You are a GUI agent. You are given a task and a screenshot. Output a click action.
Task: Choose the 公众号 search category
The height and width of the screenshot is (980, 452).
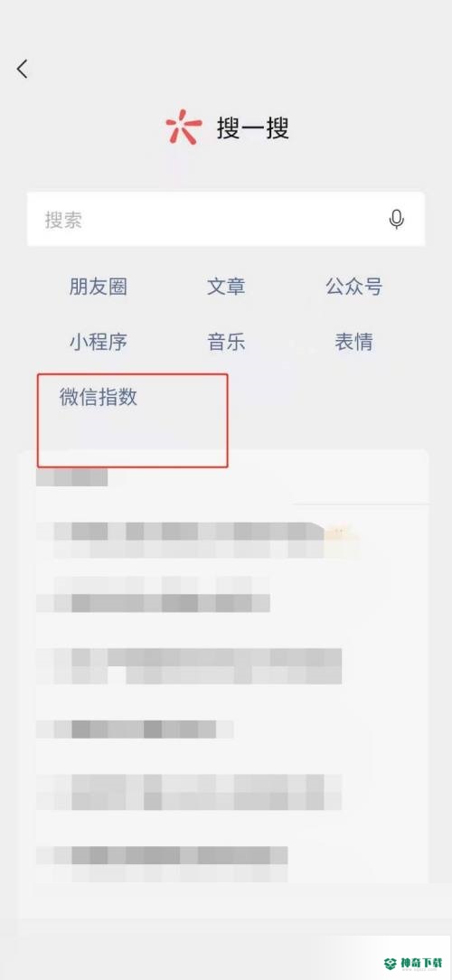(353, 287)
